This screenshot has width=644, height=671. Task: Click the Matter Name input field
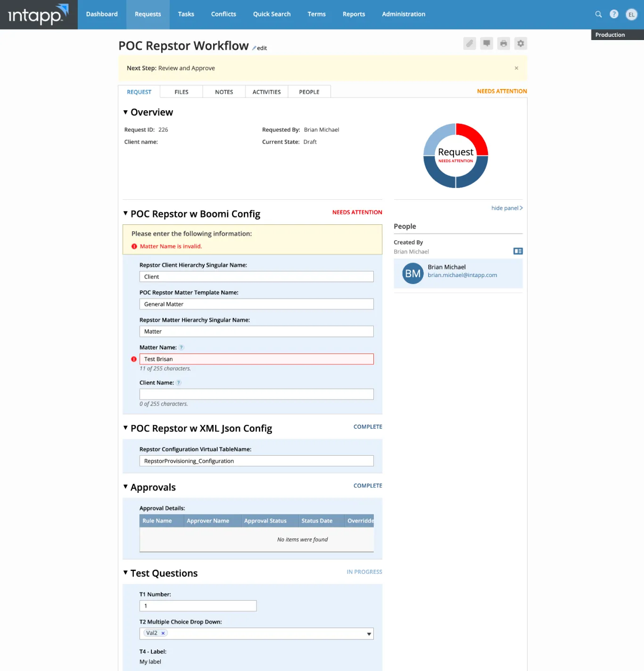pyautogui.click(x=256, y=359)
